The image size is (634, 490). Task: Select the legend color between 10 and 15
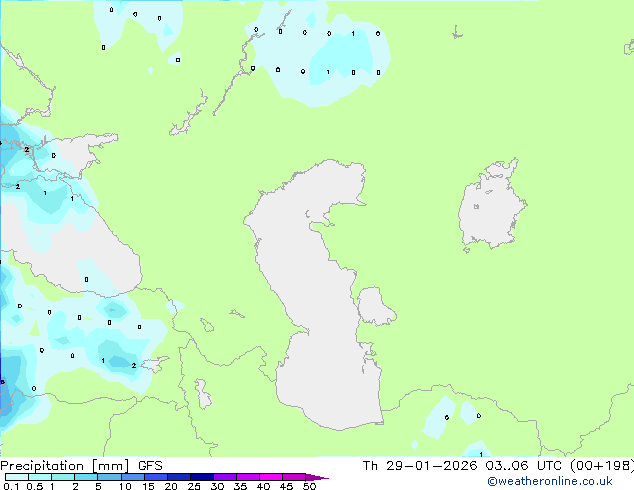pyautogui.click(x=132, y=477)
